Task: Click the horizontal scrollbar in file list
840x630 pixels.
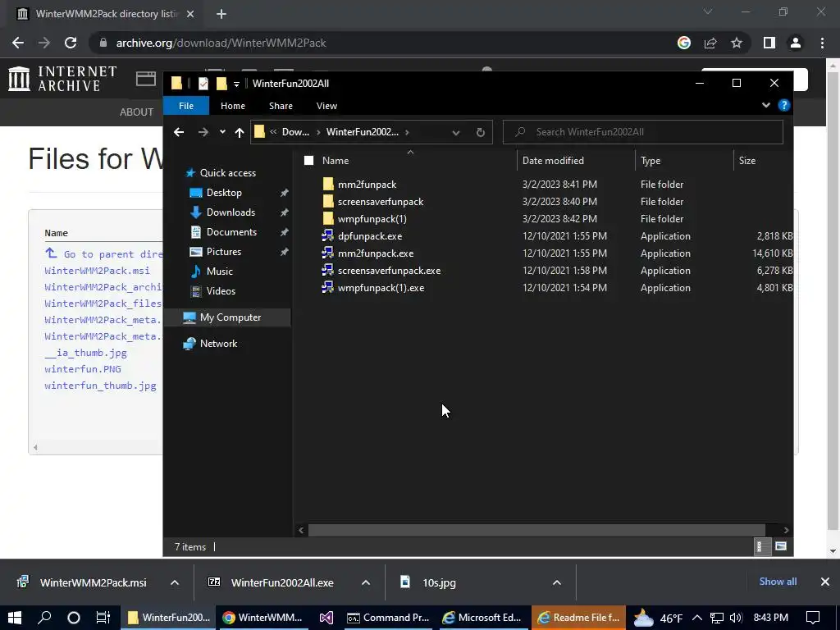Action: coord(536,530)
